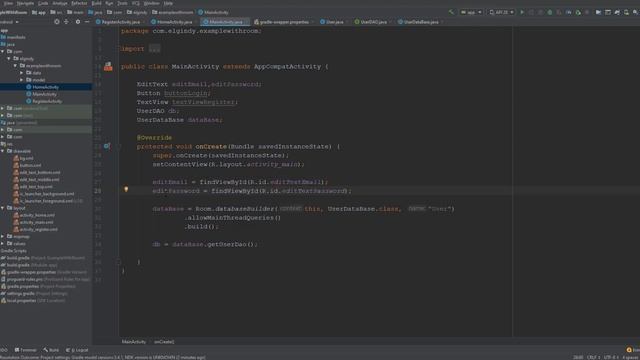Open the Refactor menu
The width and height of the screenshot is (640, 360).
pyautogui.click(x=79, y=3)
